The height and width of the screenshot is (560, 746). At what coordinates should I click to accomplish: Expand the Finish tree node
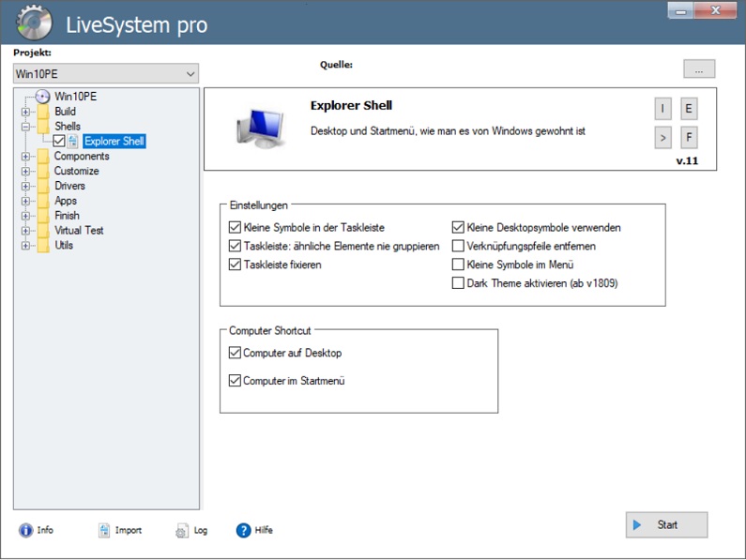click(25, 216)
